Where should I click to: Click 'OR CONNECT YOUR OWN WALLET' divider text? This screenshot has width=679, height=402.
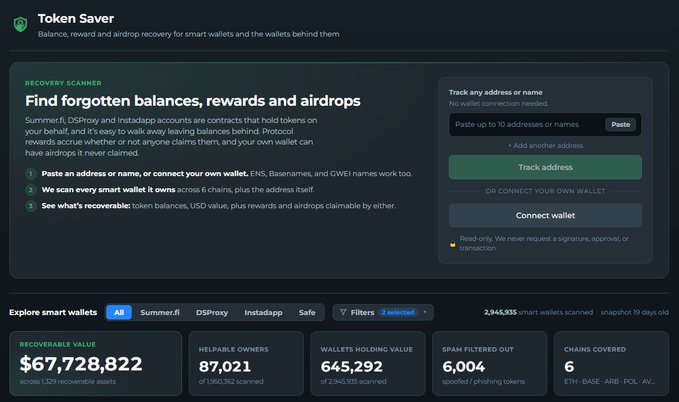click(545, 191)
